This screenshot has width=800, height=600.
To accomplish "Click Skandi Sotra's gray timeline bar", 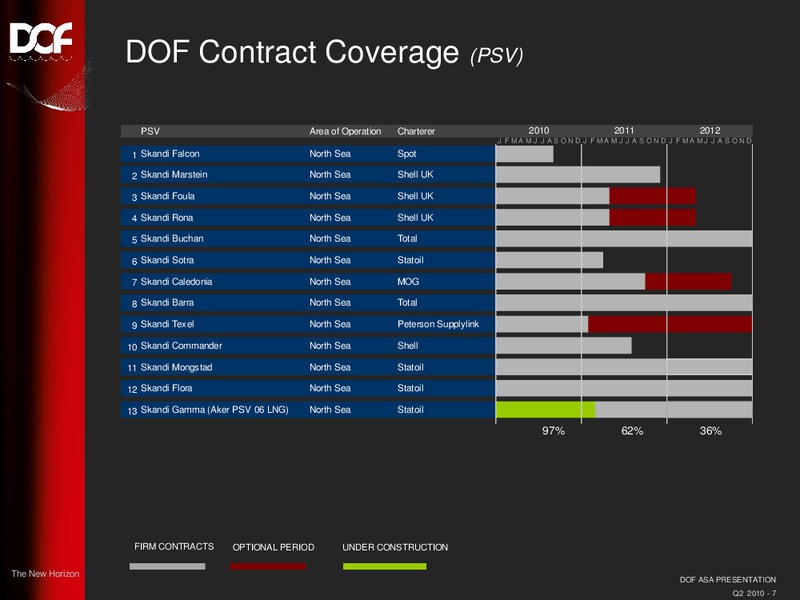I will tap(549, 260).
